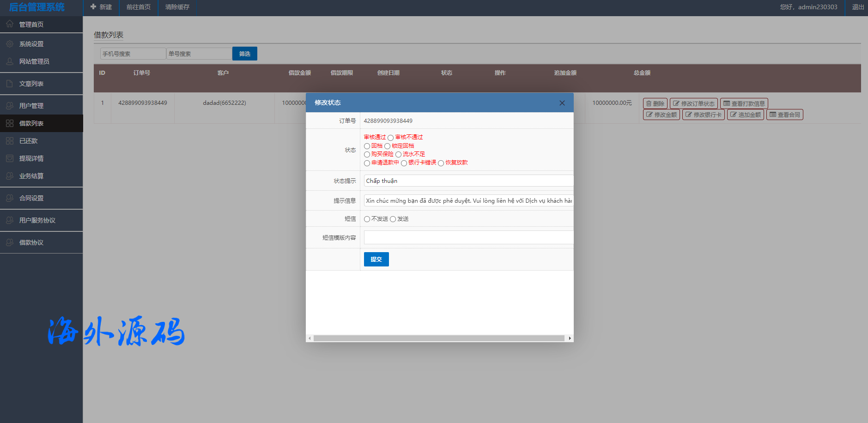Enable SMS by selecting 发送

click(x=393, y=219)
